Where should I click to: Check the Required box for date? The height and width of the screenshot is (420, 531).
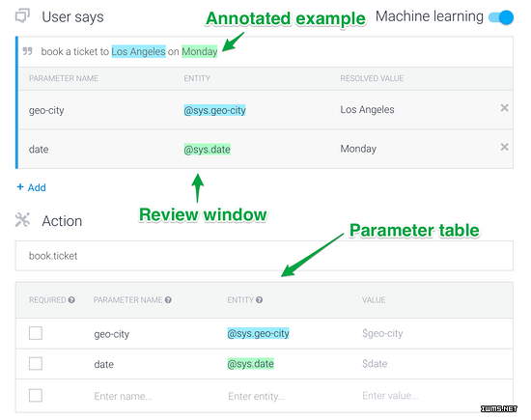pos(36,363)
